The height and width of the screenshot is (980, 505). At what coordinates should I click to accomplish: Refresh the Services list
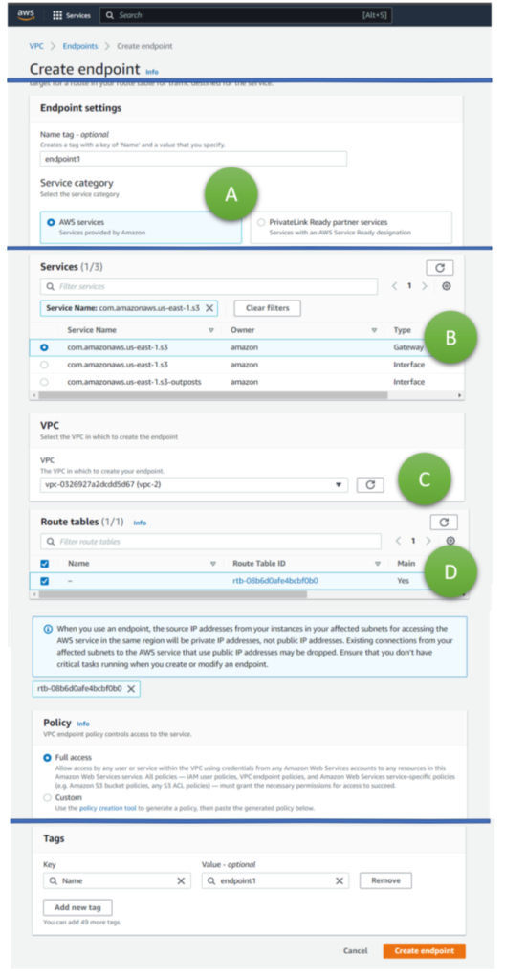pyautogui.click(x=439, y=268)
